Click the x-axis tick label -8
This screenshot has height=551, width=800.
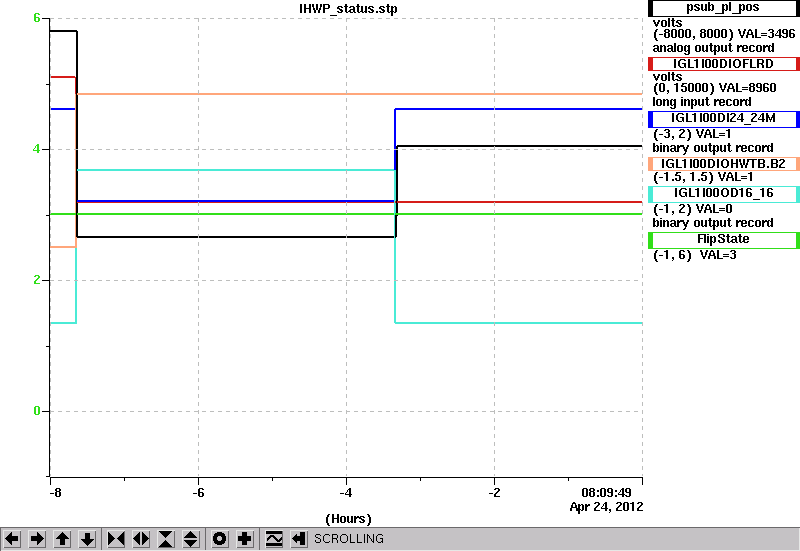click(55, 493)
